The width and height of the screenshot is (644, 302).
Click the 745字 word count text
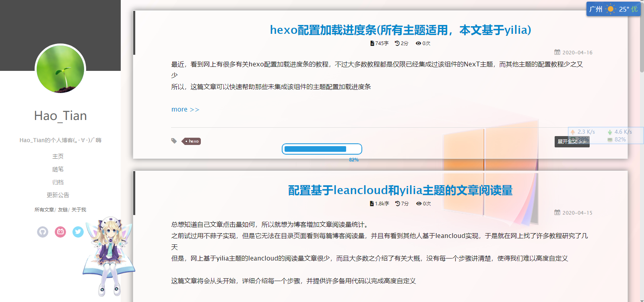pyautogui.click(x=382, y=43)
